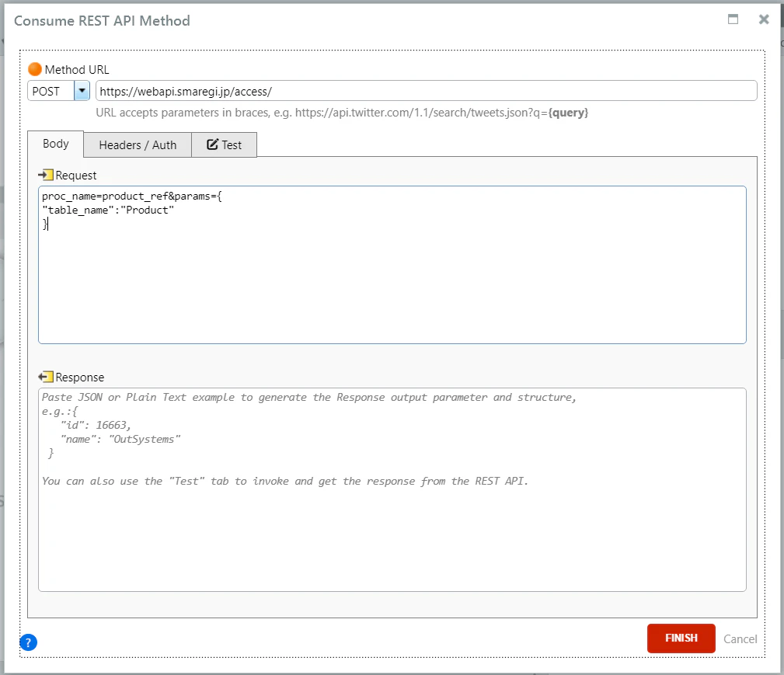Click the Cancel link
The height and width of the screenshot is (675, 784).
[740, 639]
